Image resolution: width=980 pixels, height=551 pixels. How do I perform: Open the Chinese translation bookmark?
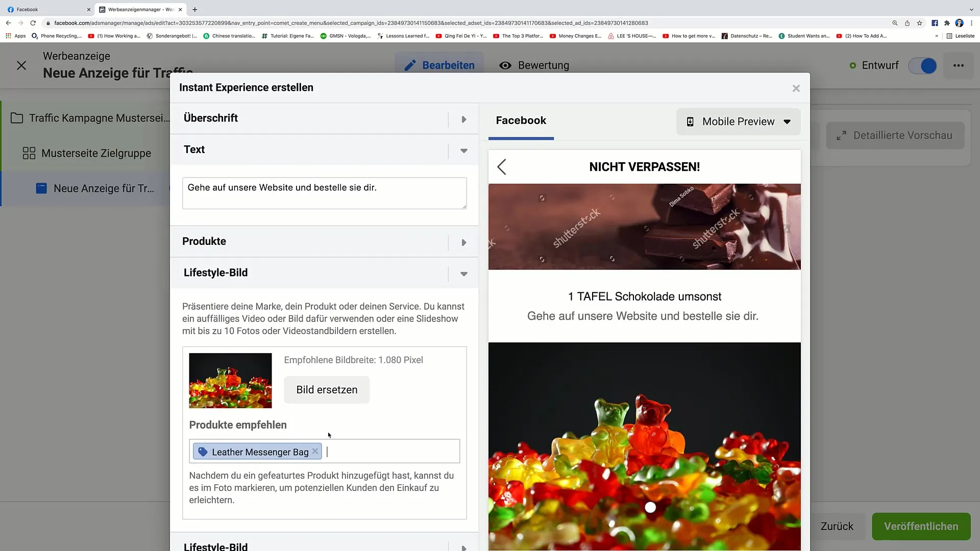229,36
